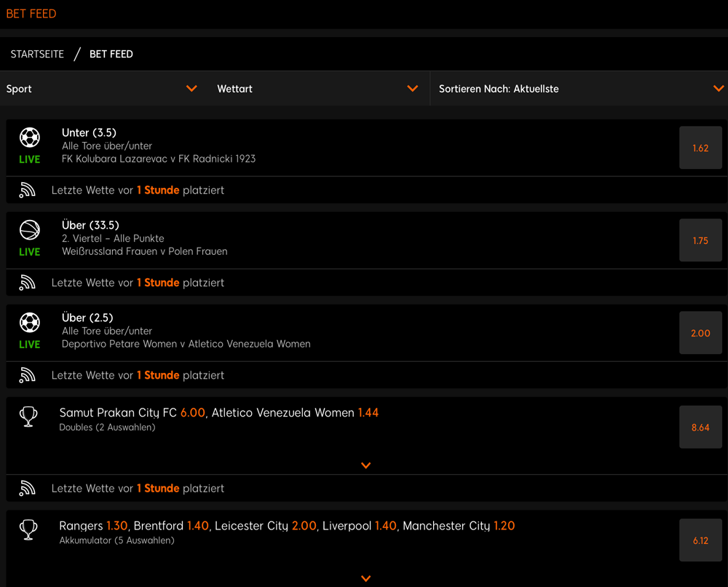728x587 pixels.
Task: Click Weißrussland Frauen v Polen Frauen match
Action: coord(145,251)
